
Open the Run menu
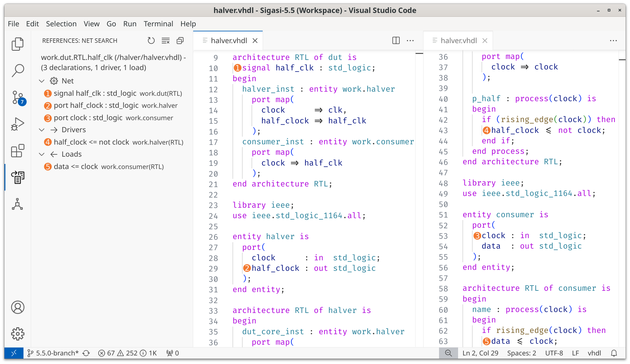tap(130, 24)
